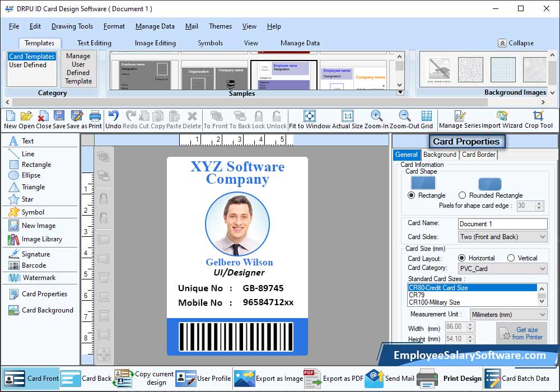The width and height of the screenshot is (560, 392).
Task: Open the File menu
Action: pos(14,26)
